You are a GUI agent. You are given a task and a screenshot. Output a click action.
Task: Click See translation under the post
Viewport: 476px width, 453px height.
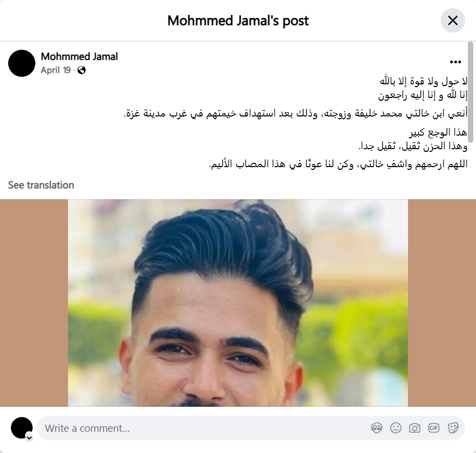41,185
